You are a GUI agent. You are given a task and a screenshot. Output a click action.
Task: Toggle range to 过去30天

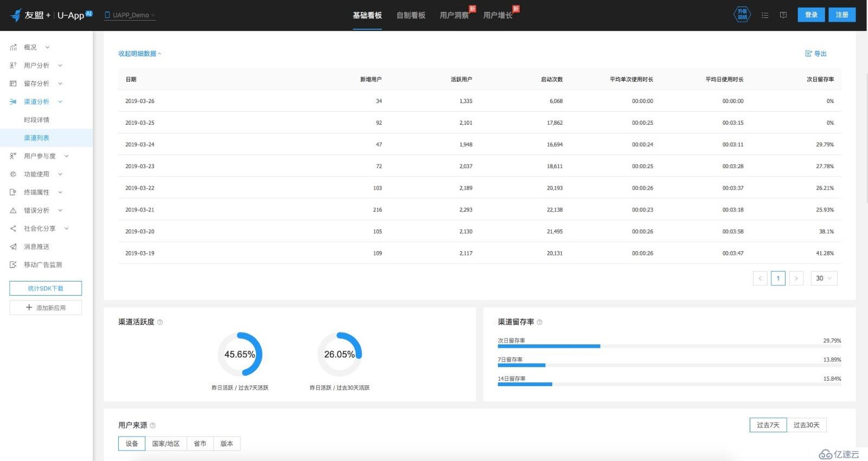[x=807, y=425]
